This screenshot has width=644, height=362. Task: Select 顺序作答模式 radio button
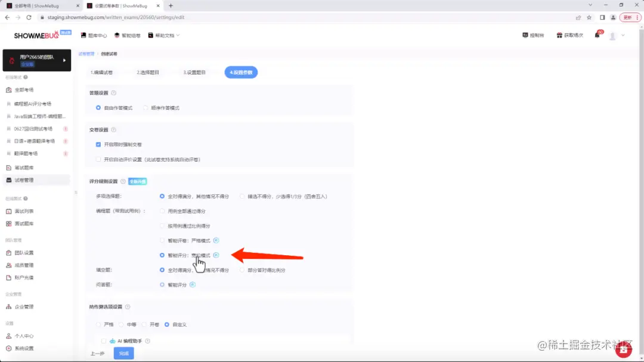coord(145,108)
